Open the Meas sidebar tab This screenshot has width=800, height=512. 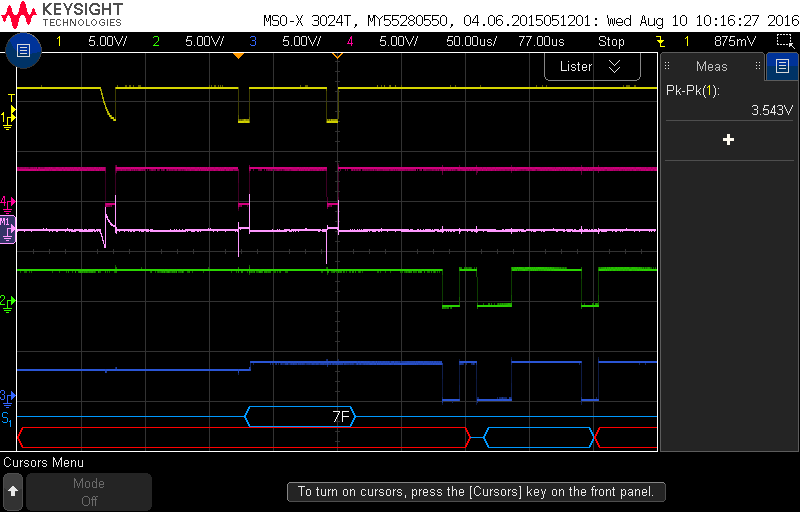(x=712, y=66)
